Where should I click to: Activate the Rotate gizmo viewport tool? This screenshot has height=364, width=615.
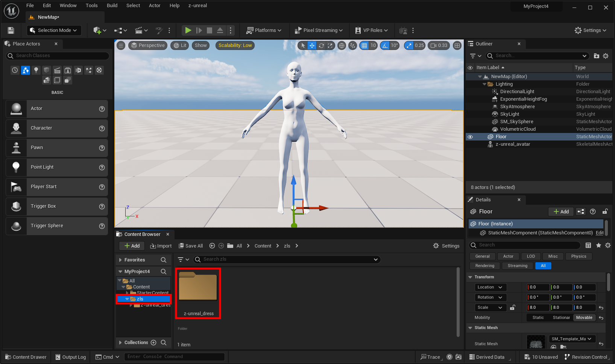[321, 45]
